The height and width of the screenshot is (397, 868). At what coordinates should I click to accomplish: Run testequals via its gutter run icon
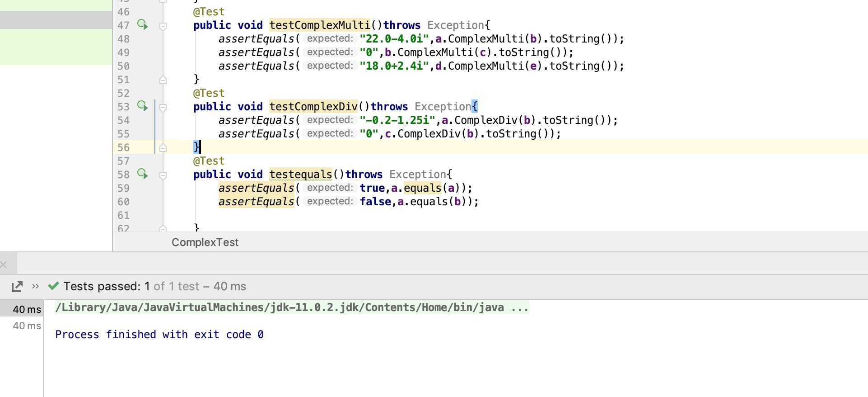[143, 174]
